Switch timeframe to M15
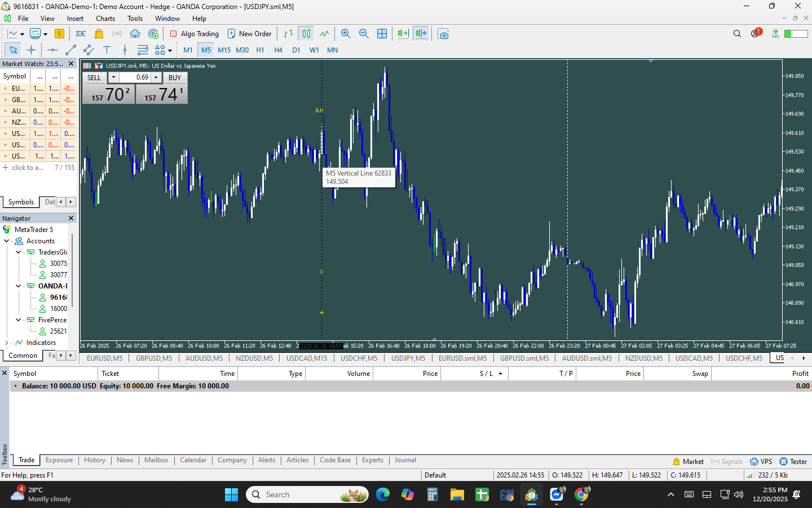 click(224, 50)
